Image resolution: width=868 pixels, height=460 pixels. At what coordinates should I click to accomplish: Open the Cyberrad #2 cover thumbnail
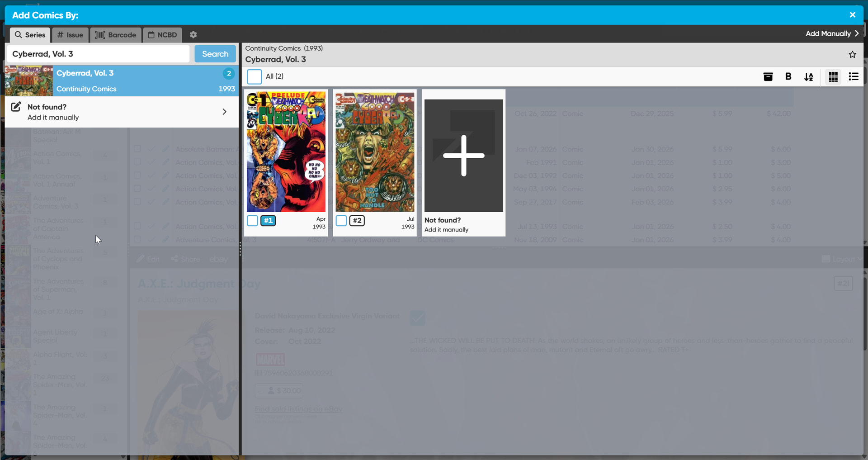(x=374, y=152)
